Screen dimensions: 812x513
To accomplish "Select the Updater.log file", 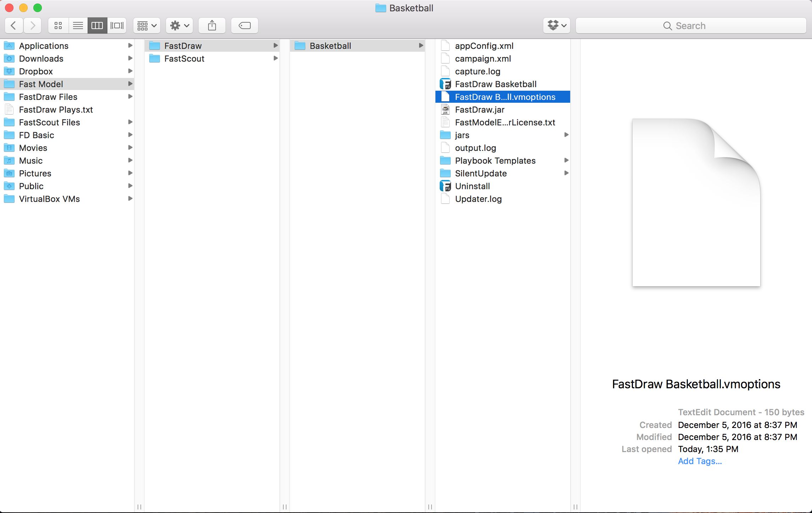I will (x=503, y=199).
